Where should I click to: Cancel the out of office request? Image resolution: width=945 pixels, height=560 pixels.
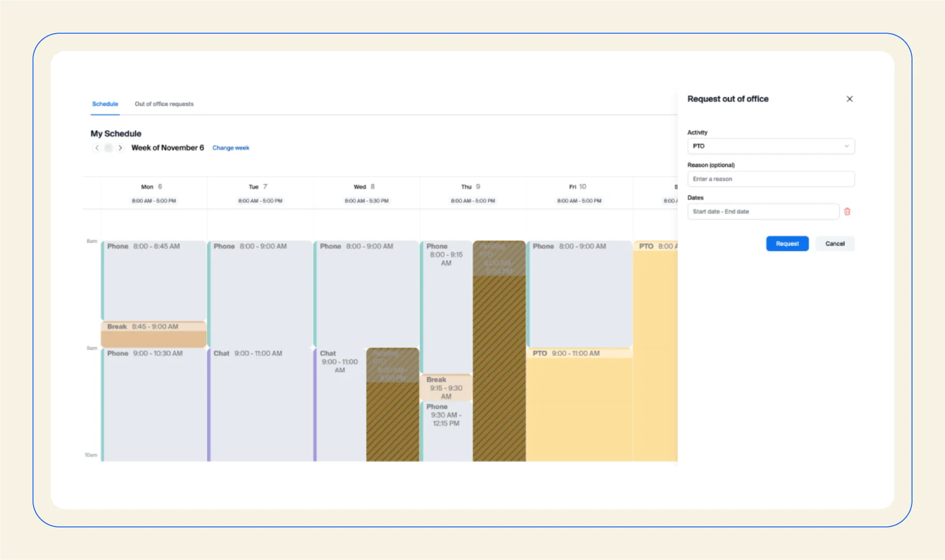coord(835,243)
